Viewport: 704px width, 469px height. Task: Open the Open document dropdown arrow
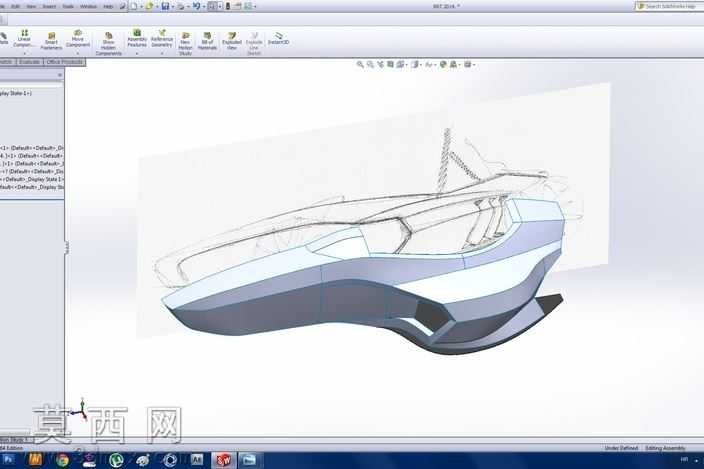(x=157, y=7)
